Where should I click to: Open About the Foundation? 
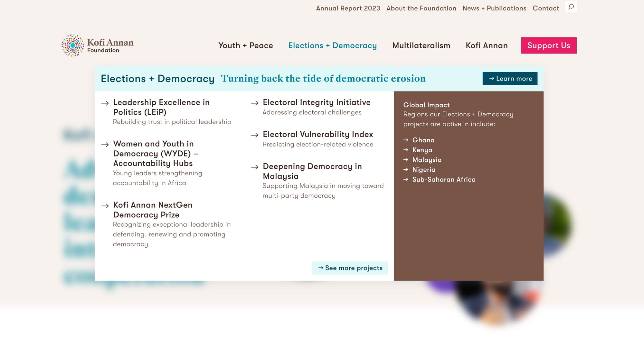(x=421, y=8)
